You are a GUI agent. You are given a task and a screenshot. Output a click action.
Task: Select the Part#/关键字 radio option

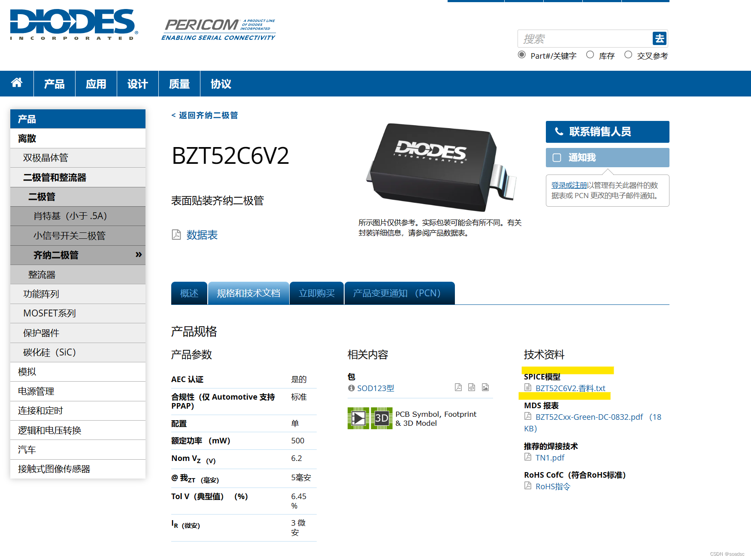(522, 55)
